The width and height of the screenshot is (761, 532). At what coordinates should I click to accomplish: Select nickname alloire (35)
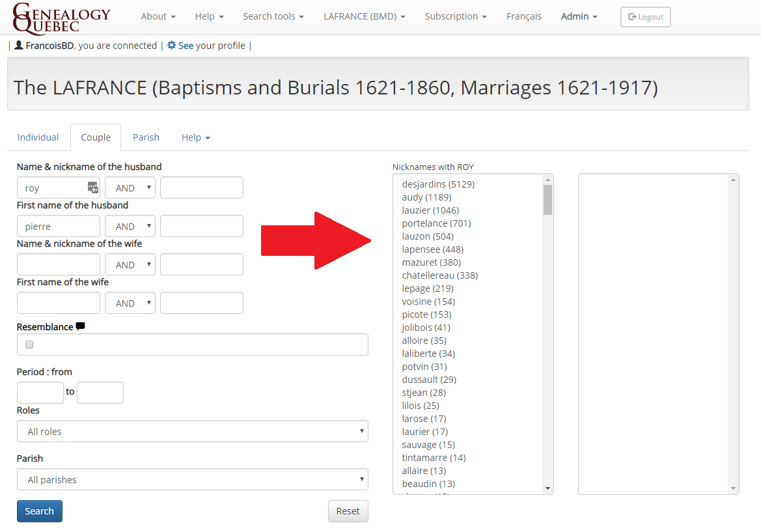(x=424, y=341)
